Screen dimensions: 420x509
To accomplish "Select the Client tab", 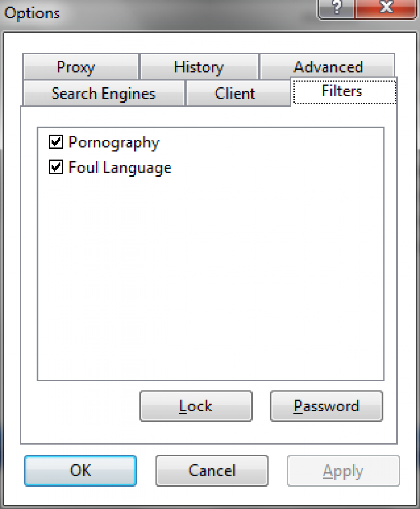I will click(235, 93).
